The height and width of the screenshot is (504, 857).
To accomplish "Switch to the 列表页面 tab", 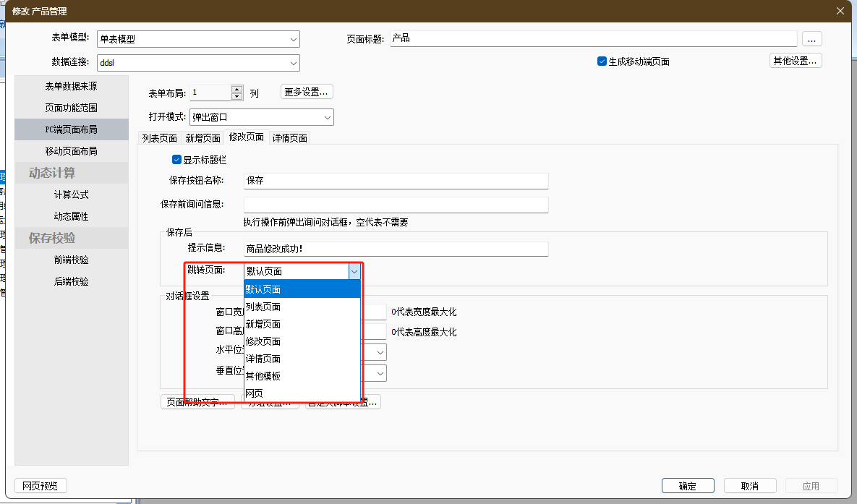I will (160, 138).
